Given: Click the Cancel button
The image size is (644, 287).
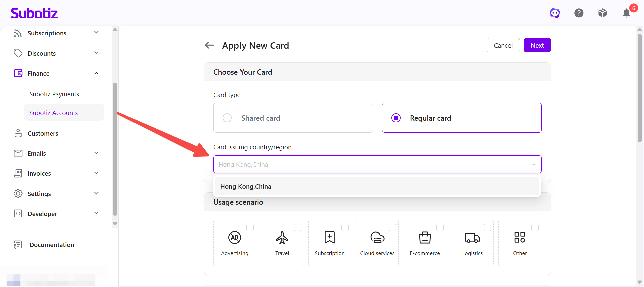Looking at the screenshot, I should click(x=503, y=45).
